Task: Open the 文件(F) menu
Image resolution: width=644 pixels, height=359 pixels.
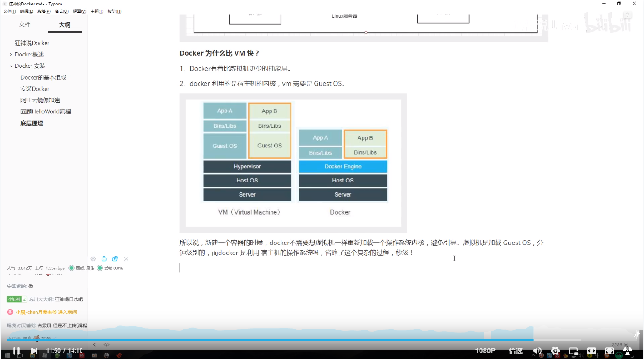Action: click(9, 11)
